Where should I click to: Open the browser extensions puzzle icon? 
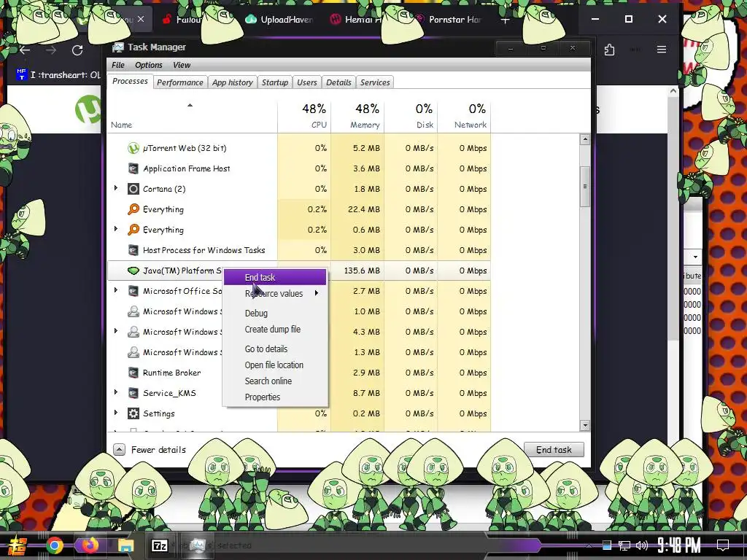pos(609,50)
